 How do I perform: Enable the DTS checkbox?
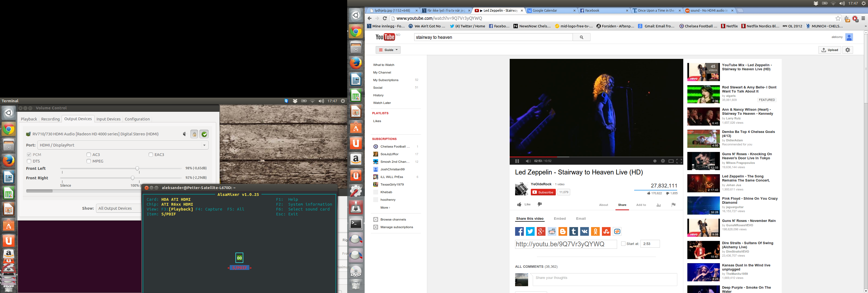[29, 161]
